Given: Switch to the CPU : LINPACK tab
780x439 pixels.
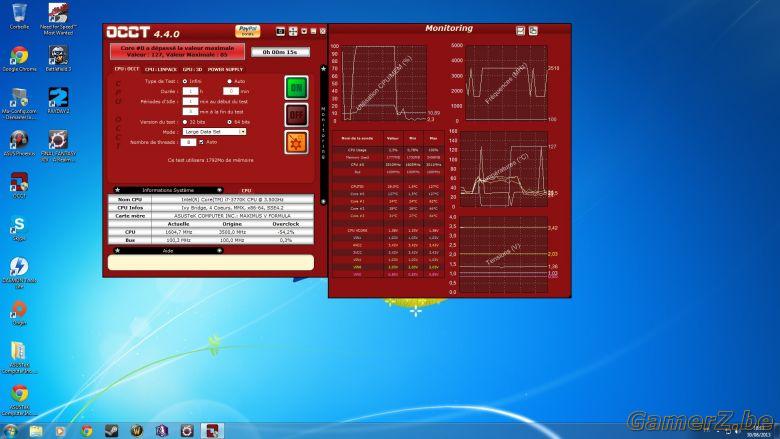Looking at the screenshot, I should (x=161, y=69).
